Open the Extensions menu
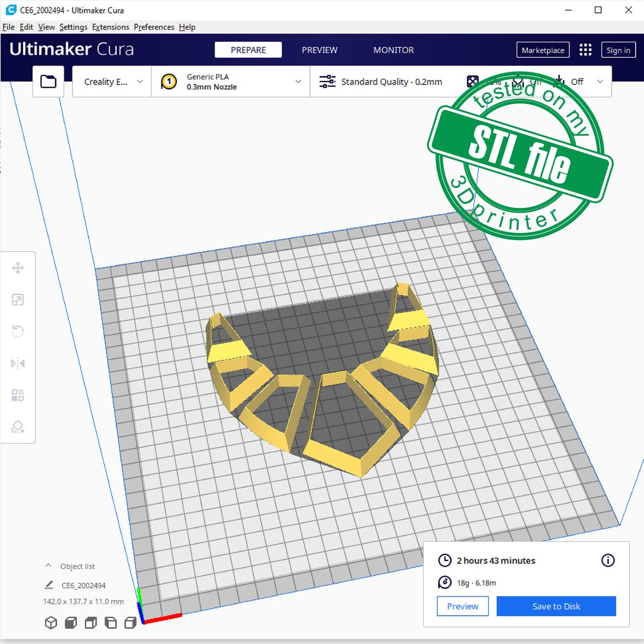 tap(110, 27)
